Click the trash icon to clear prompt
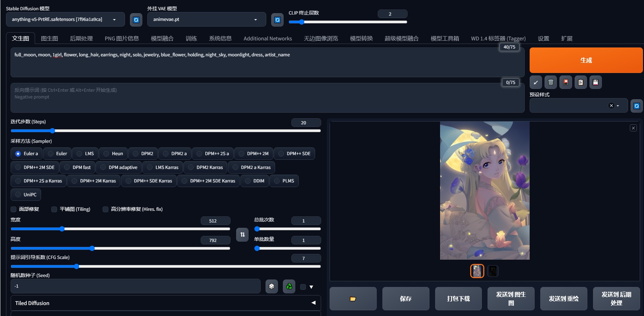This screenshot has width=644, height=316. click(551, 82)
